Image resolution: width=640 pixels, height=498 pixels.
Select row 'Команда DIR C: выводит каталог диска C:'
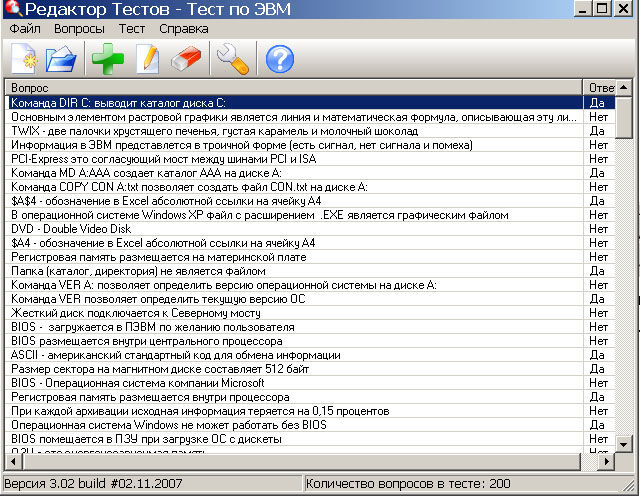coord(310,103)
